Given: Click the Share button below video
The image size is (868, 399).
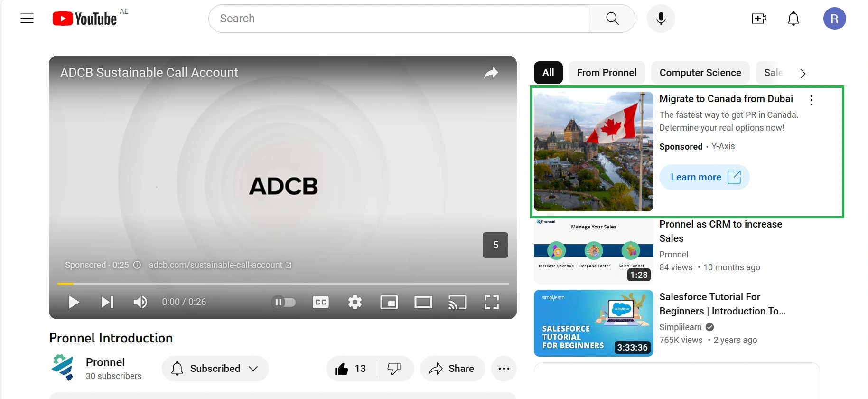Looking at the screenshot, I should tap(452, 369).
